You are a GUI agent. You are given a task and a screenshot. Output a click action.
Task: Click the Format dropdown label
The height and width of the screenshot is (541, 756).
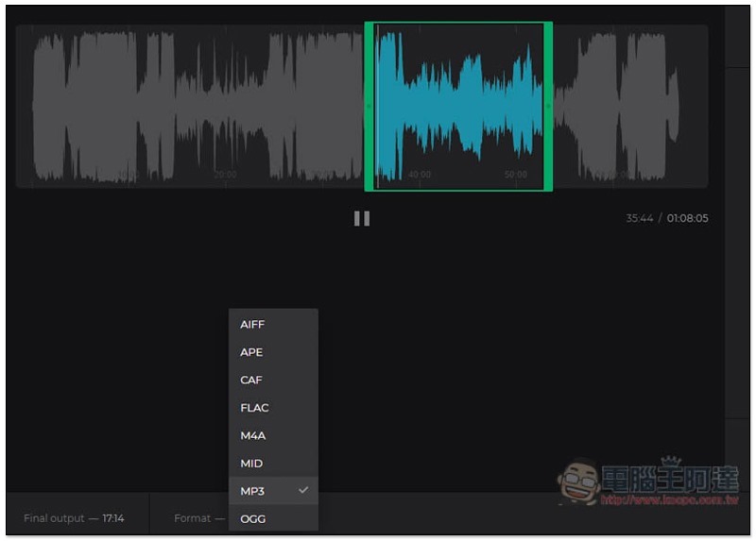[193, 518]
